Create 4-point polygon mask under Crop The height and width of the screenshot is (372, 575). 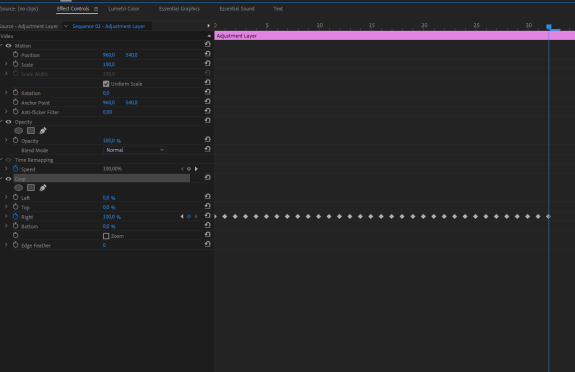pos(31,188)
